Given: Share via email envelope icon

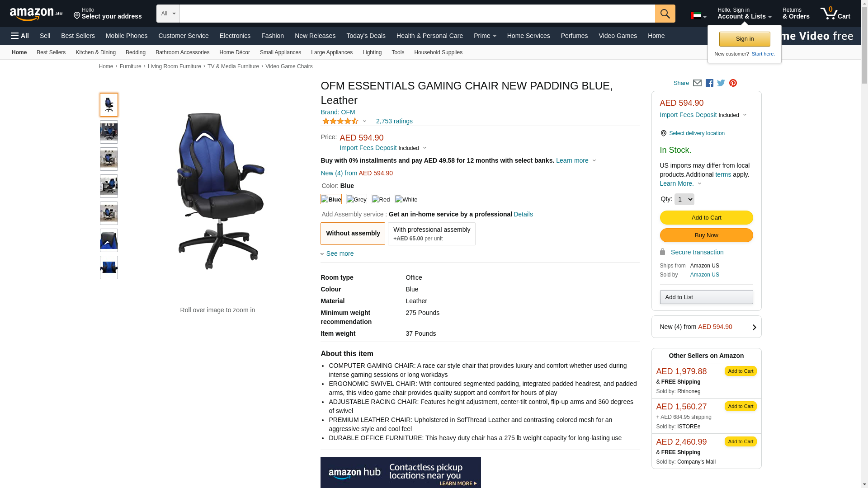Looking at the screenshot, I should (697, 83).
